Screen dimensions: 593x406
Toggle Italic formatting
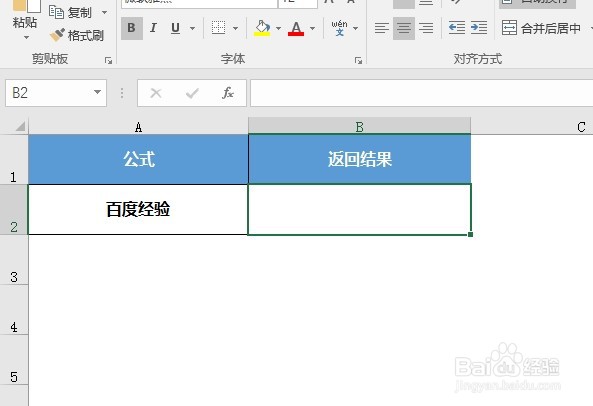153,28
